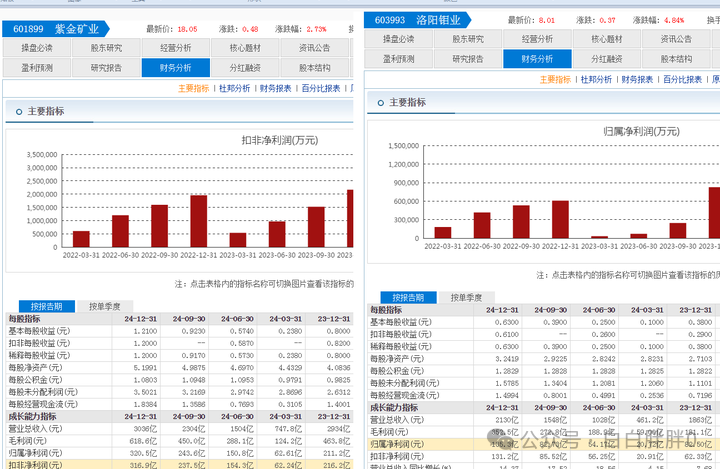Select 财务分析 tab in 洛阳钼业 panel
Viewport: 720px width, 469px height.
tap(537, 59)
